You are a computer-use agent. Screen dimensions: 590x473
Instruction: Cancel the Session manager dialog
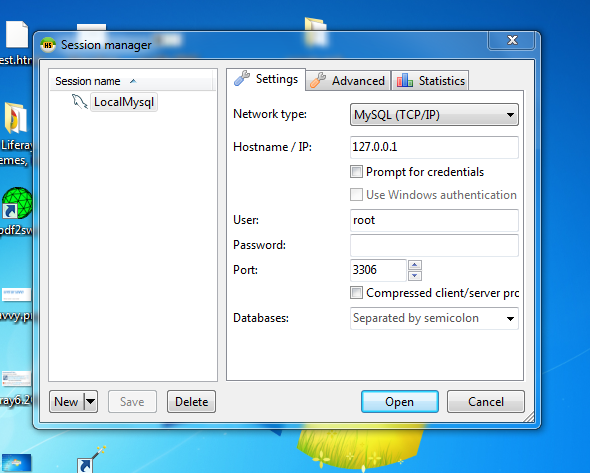tap(486, 402)
